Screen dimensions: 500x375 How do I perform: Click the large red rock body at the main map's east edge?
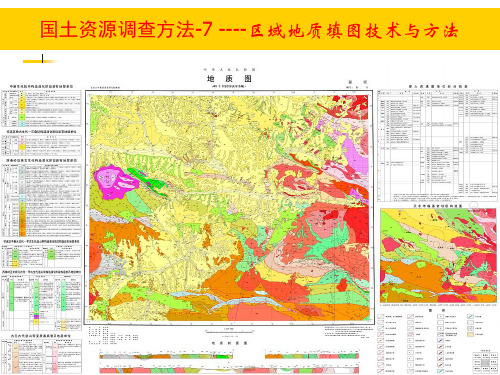coord(357,225)
